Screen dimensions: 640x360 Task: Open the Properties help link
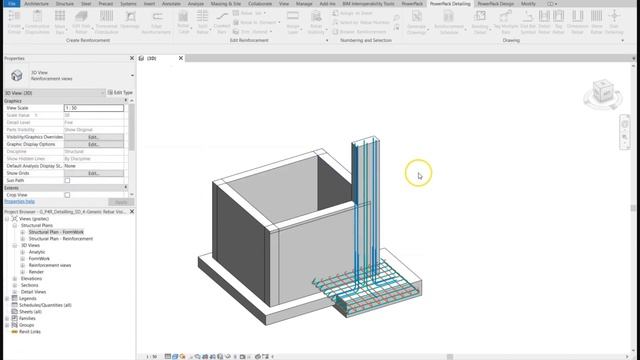click(x=19, y=202)
